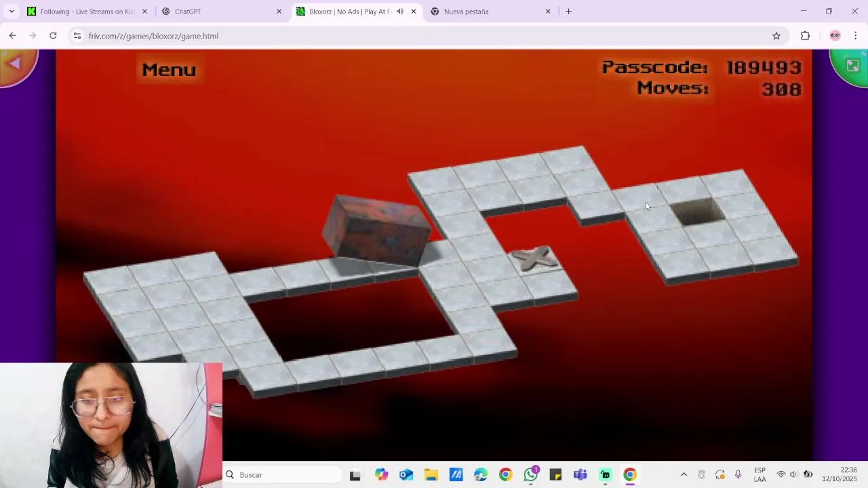Viewport: 868px width, 488px height.
Task: Open the ESP LAA language switcher
Action: click(x=760, y=475)
